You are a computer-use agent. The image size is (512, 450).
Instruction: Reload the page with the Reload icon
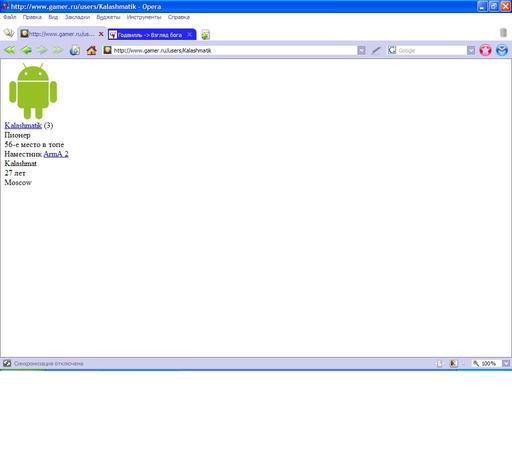click(75, 50)
